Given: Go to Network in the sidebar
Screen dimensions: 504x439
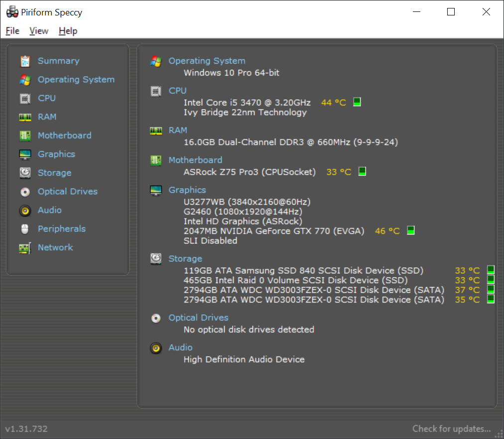Looking at the screenshot, I should [55, 247].
